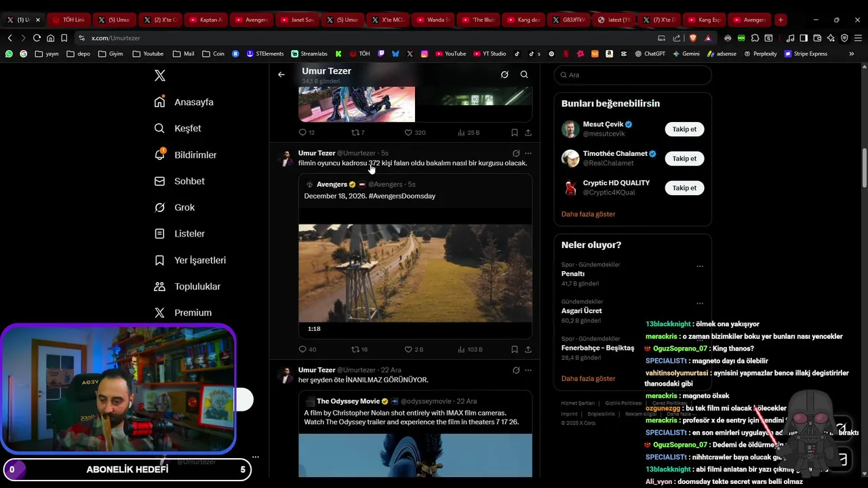The width and height of the screenshot is (868, 488).
Task: Show more trends under Neler oluyor
Action: pyautogui.click(x=588, y=379)
